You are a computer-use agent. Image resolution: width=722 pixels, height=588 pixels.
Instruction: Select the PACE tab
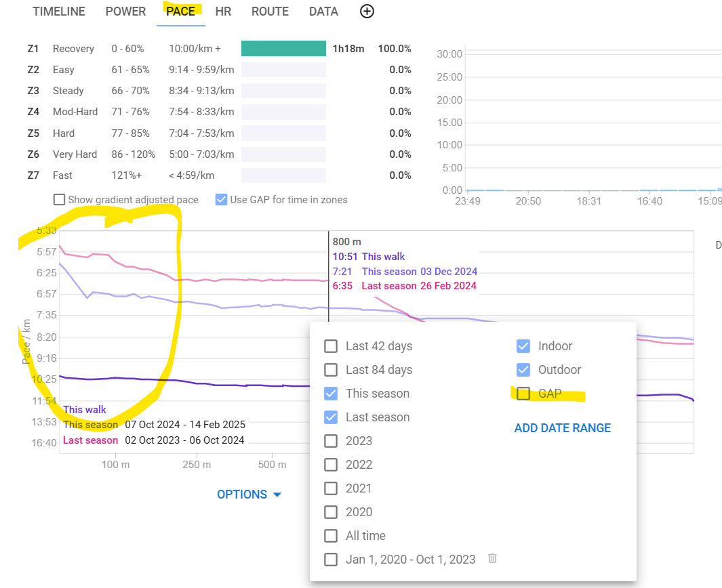180,12
